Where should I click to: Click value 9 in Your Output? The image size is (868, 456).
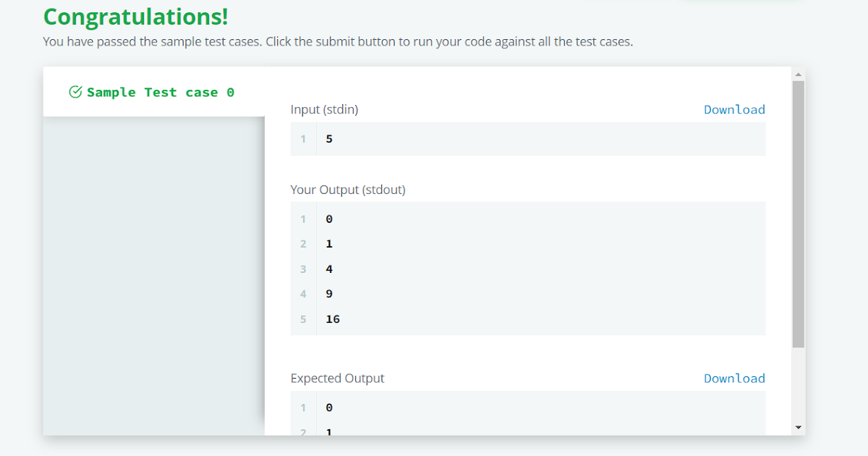click(329, 294)
